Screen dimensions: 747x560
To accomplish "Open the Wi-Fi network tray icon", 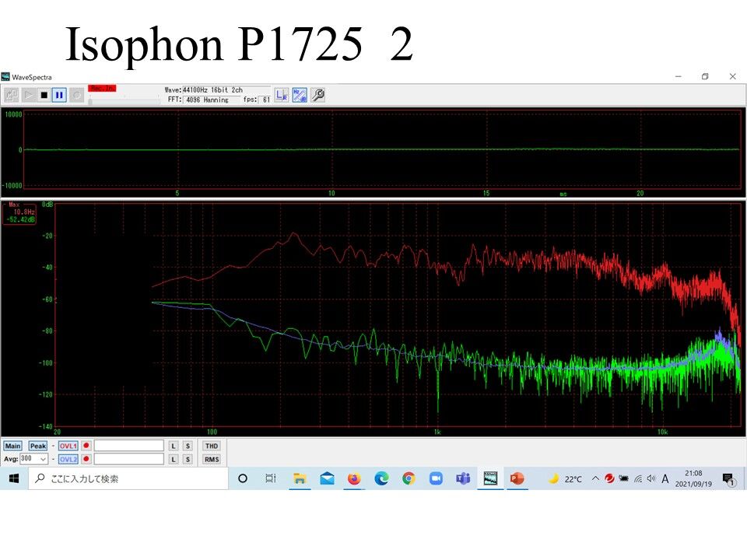I will tap(638, 478).
